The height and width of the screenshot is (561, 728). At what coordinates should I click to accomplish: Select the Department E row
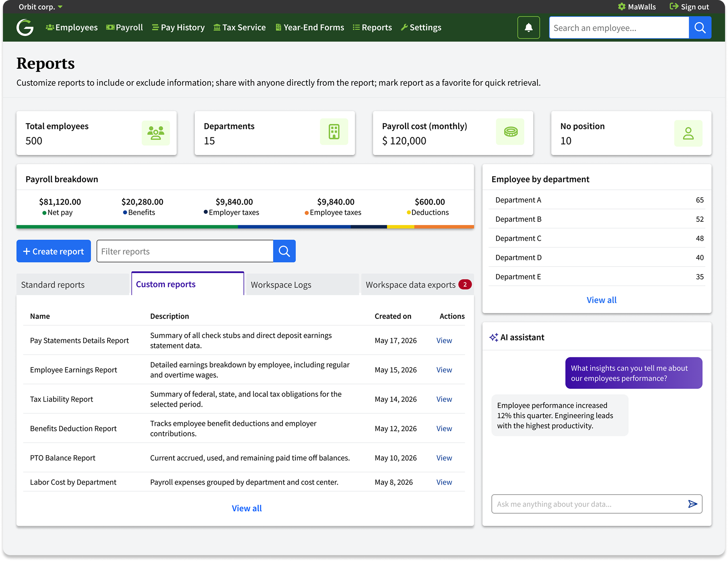point(597,276)
